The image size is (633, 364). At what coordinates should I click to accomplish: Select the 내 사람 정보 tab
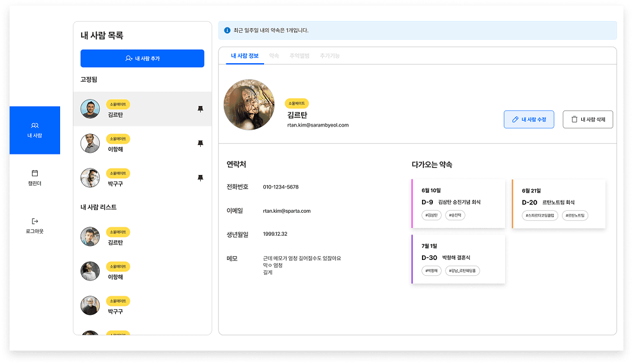click(245, 56)
